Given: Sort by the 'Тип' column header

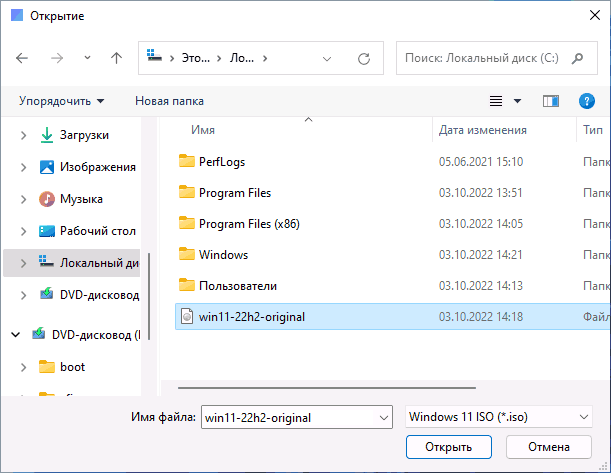Looking at the screenshot, I should (x=593, y=130).
